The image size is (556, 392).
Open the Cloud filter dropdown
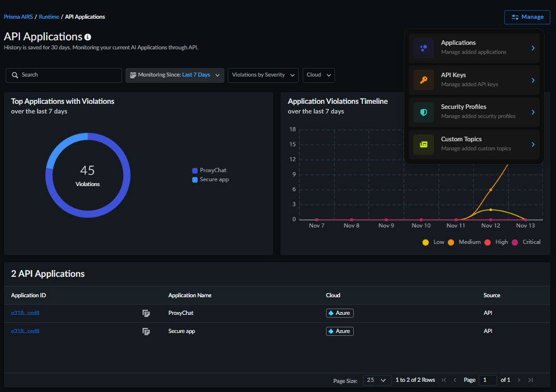(x=319, y=75)
